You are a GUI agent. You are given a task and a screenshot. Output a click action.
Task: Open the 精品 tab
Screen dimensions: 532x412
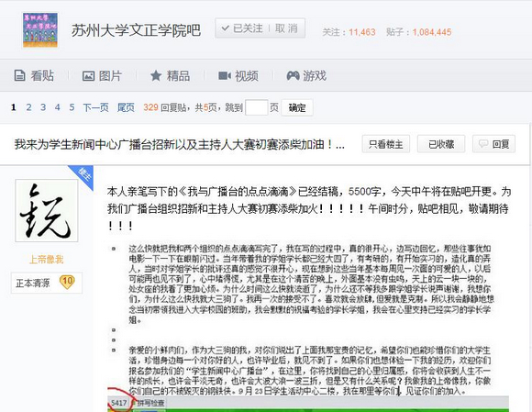[x=170, y=75]
